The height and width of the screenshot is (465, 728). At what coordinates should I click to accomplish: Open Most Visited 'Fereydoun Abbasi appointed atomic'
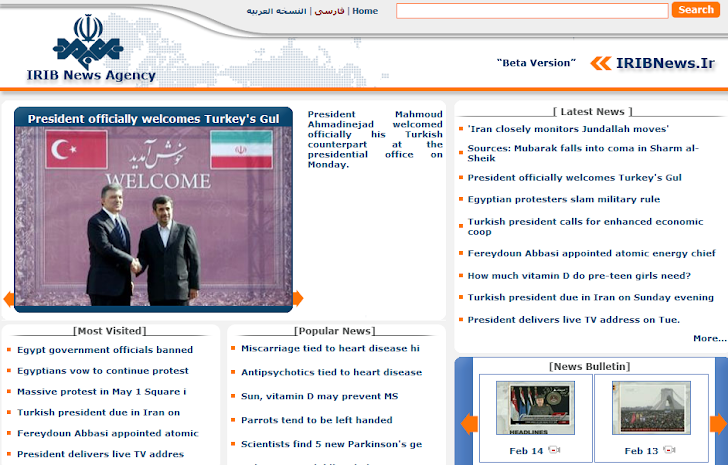pos(108,433)
